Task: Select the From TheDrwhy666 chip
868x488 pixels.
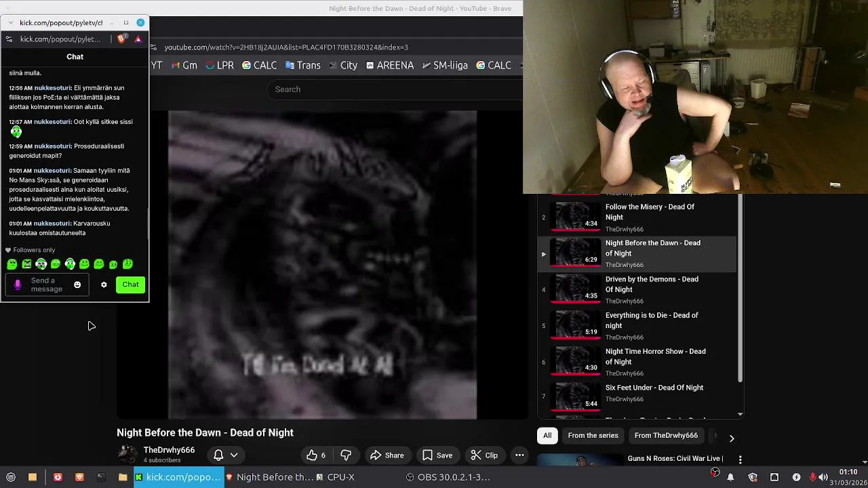Action: click(x=666, y=436)
